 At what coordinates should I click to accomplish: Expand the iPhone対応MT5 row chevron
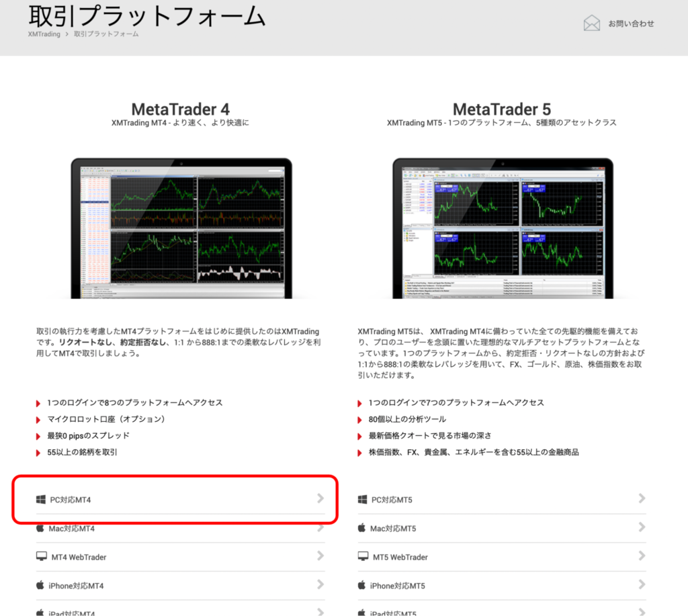(x=642, y=584)
